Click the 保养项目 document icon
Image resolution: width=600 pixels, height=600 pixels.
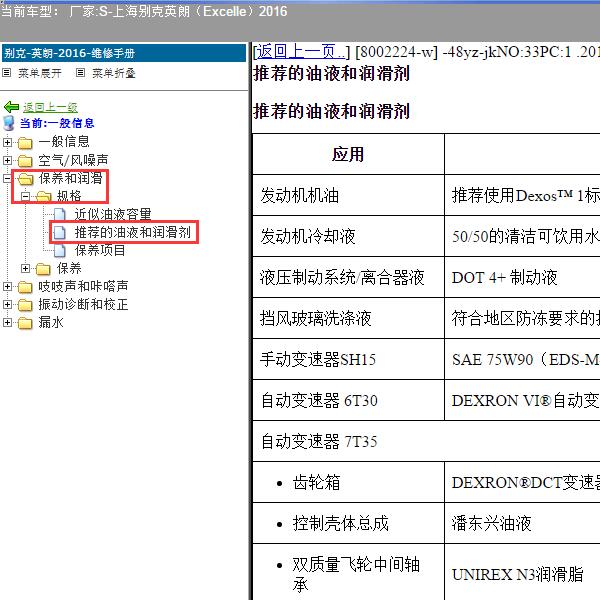point(60,250)
